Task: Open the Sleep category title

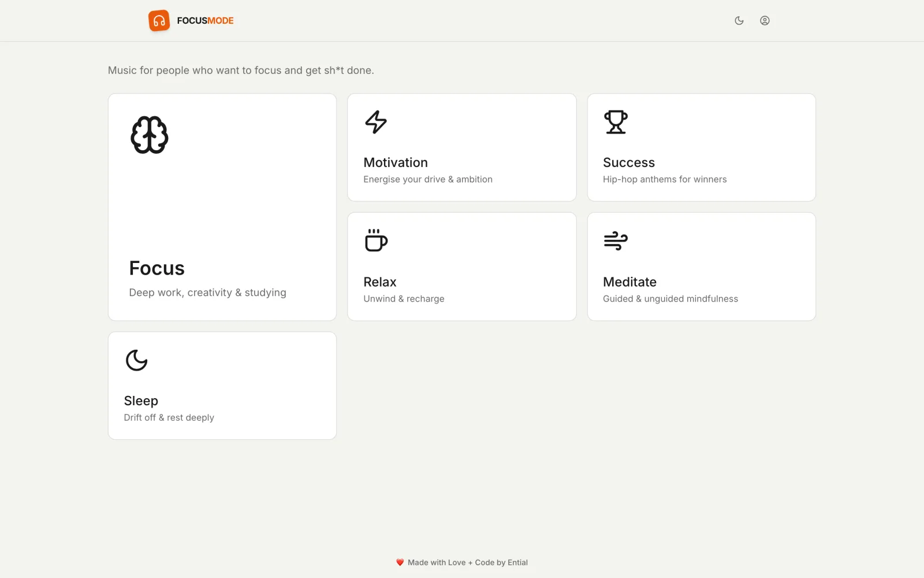Action: click(x=141, y=401)
